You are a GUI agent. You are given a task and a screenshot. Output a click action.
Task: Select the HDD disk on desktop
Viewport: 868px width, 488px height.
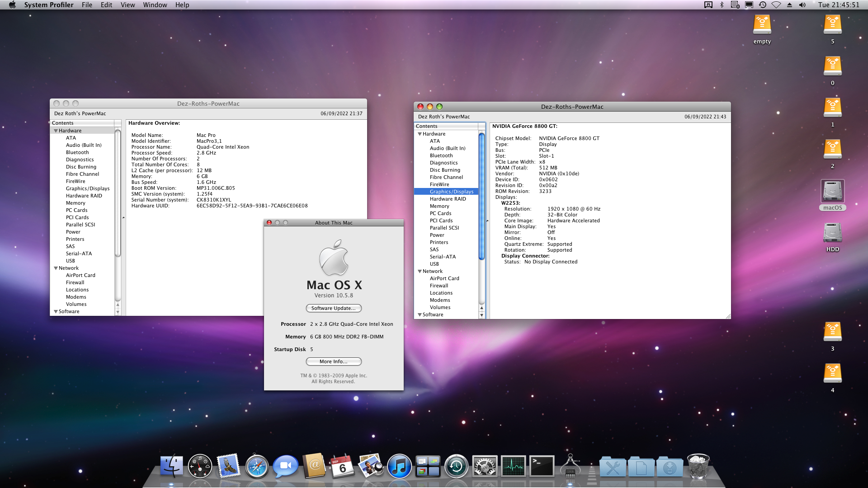pos(832,233)
